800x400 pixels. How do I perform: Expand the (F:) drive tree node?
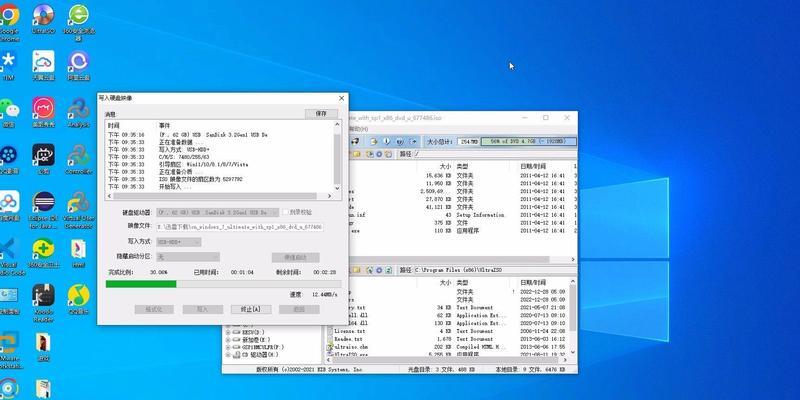pos(228,347)
